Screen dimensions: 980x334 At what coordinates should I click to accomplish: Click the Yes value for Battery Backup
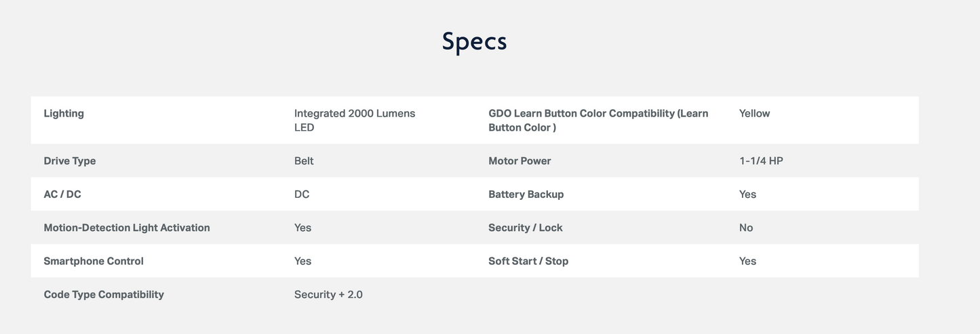pyautogui.click(x=747, y=194)
